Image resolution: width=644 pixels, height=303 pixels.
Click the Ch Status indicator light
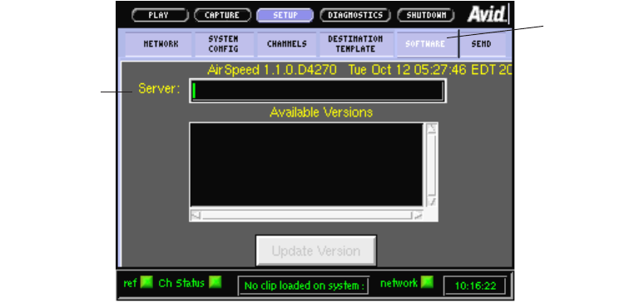tap(215, 282)
